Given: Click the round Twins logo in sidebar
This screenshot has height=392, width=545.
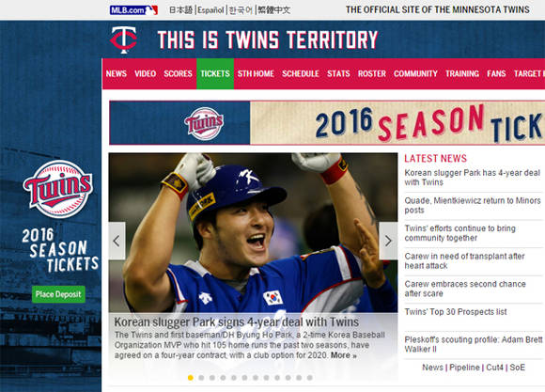Looking at the screenshot, I should (x=58, y=189).
